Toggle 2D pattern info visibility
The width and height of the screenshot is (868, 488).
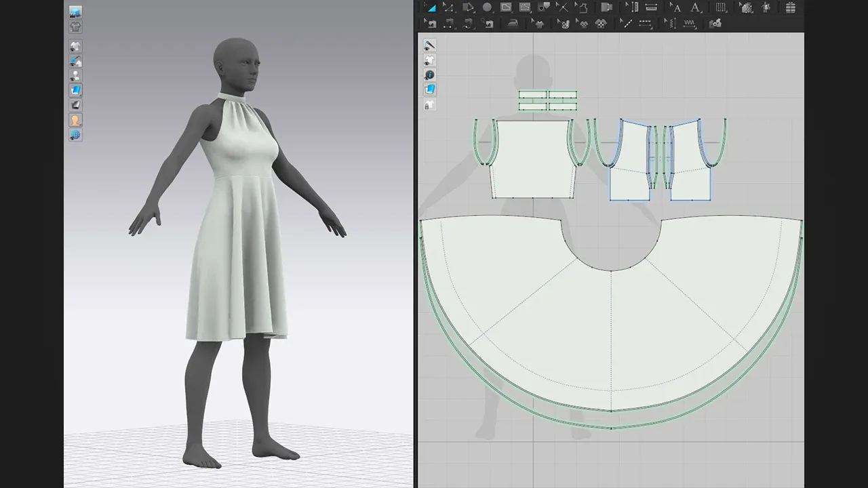pos(430,75)
